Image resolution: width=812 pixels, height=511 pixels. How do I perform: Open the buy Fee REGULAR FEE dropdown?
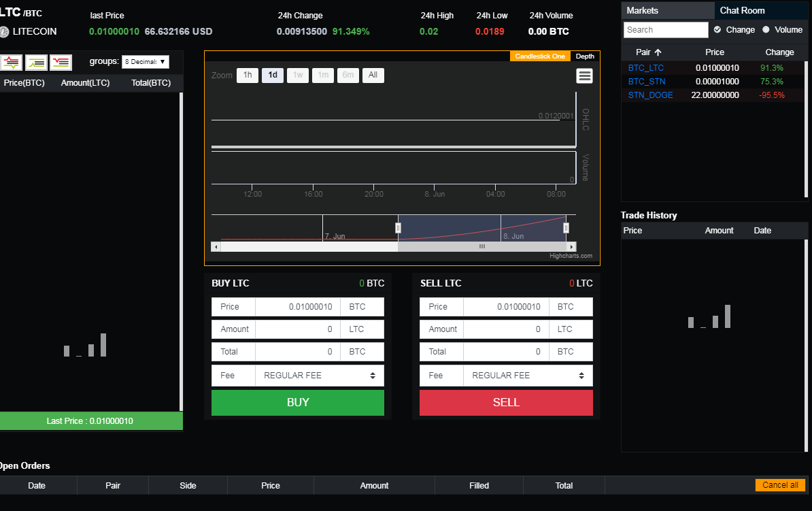[320, 376]
